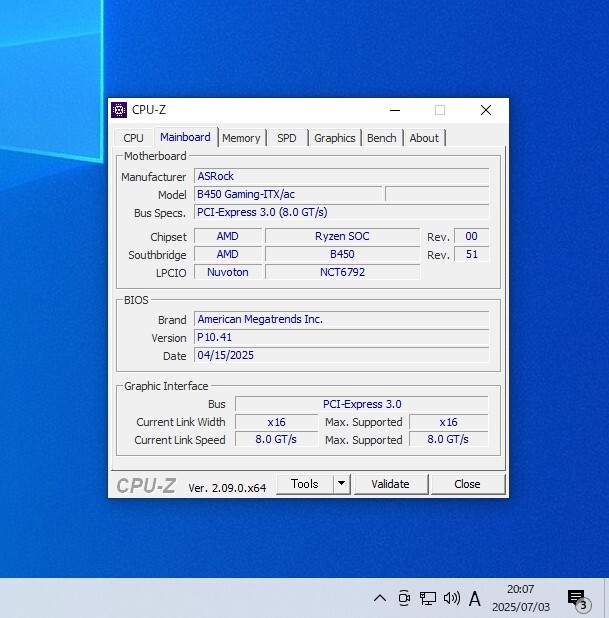The width and height of the screenshot is (609, 618).
Task: Close CPU-Z with the title bar X
Action: [x=486, y=110]
